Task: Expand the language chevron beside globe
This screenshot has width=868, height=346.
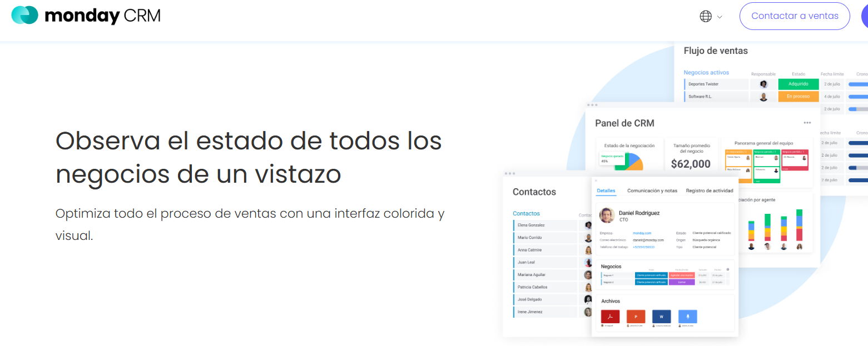Action: pyautogui.click(x=720, y=17)
